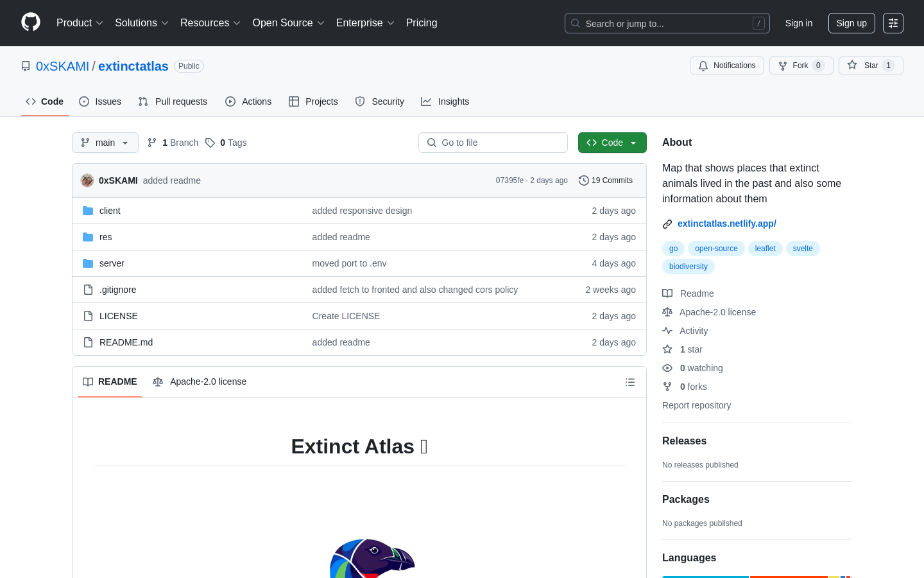Screen dimensions: 924x578
Task: Open 'Create LICENSE' commit message
Action: [346, 316]
